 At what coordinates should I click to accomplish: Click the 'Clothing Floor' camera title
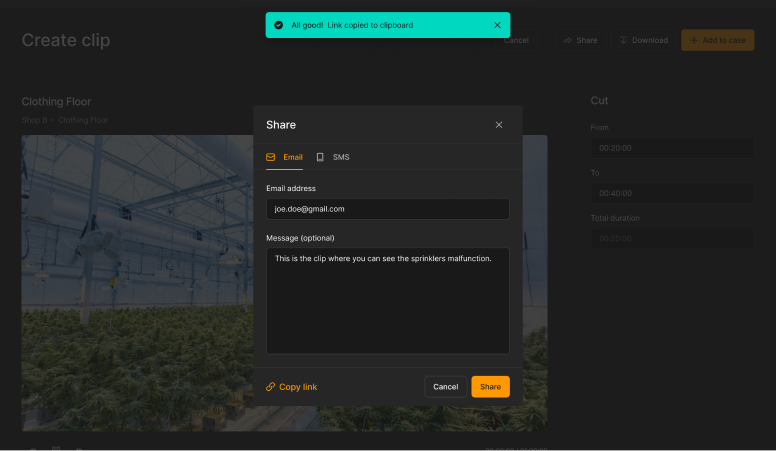tap(56, 102)
